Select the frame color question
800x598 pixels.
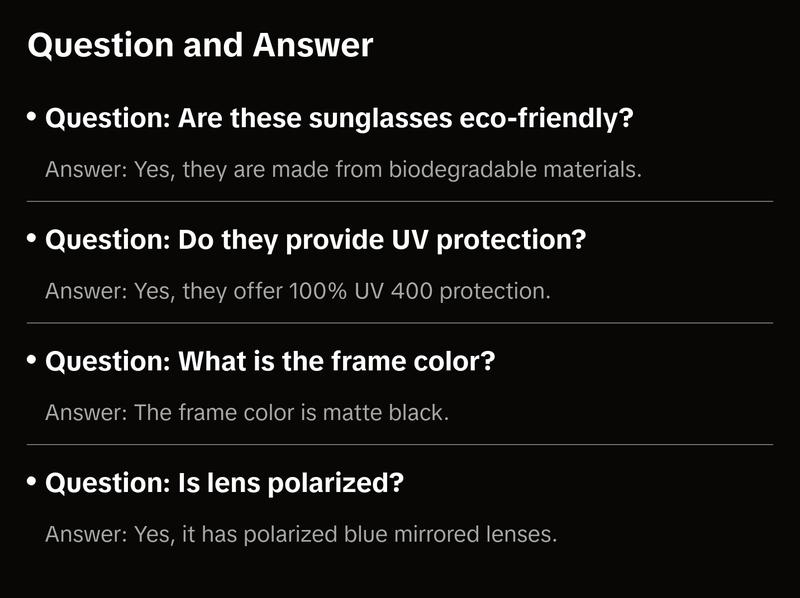point(270,362)
